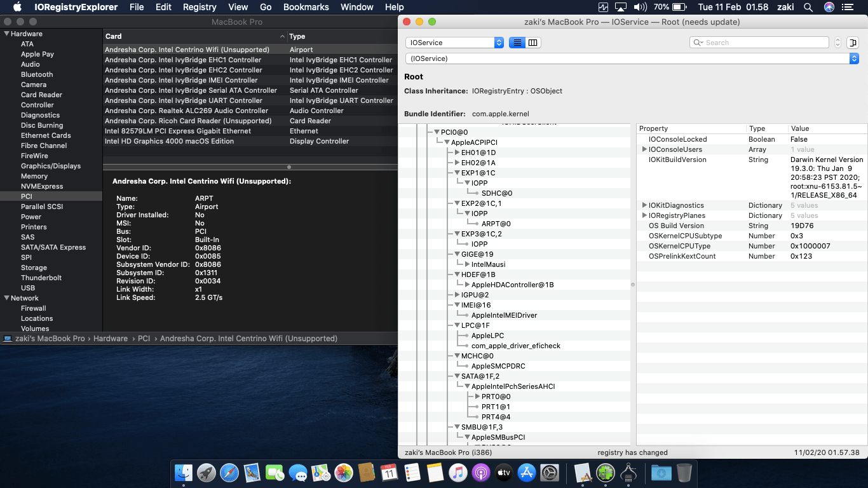Click the search field stepper arrows

click(x=837, y=43)
